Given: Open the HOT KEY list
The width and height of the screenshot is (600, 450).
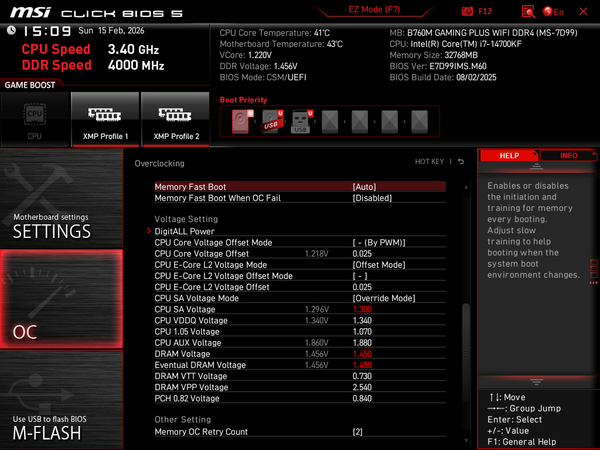Looking at the screenshot, I should pos(429,161).
